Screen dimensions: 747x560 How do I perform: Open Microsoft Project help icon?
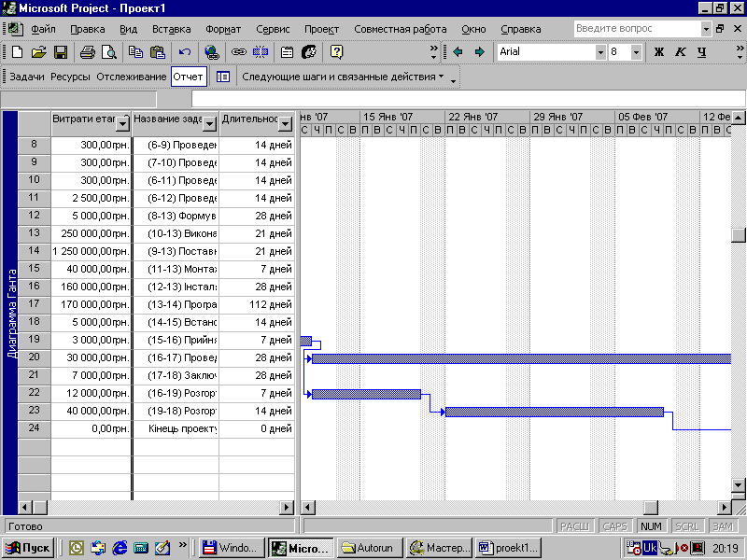[x=336, y=52]
